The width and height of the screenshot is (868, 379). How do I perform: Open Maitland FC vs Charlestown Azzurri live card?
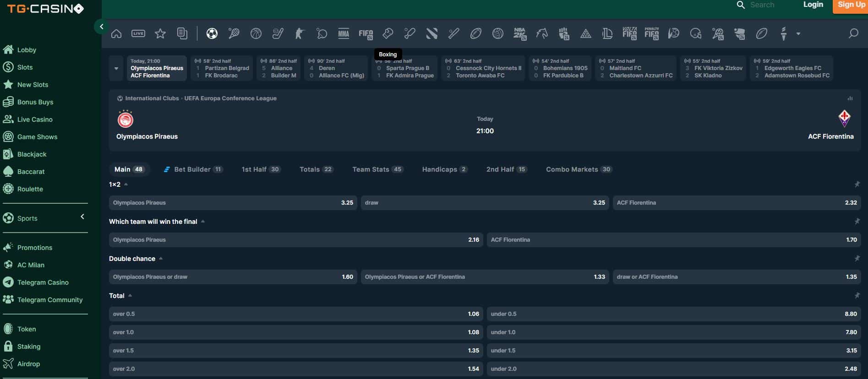pos(636,68)
